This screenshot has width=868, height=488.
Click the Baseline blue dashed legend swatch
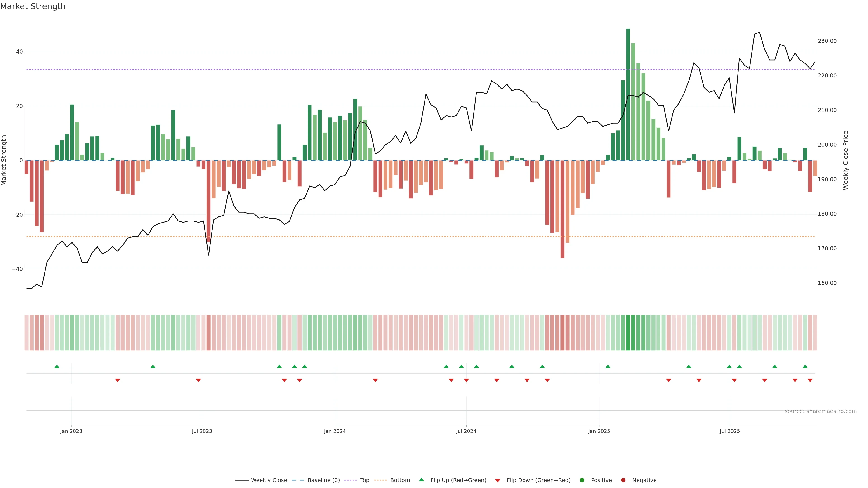[297, 480]
